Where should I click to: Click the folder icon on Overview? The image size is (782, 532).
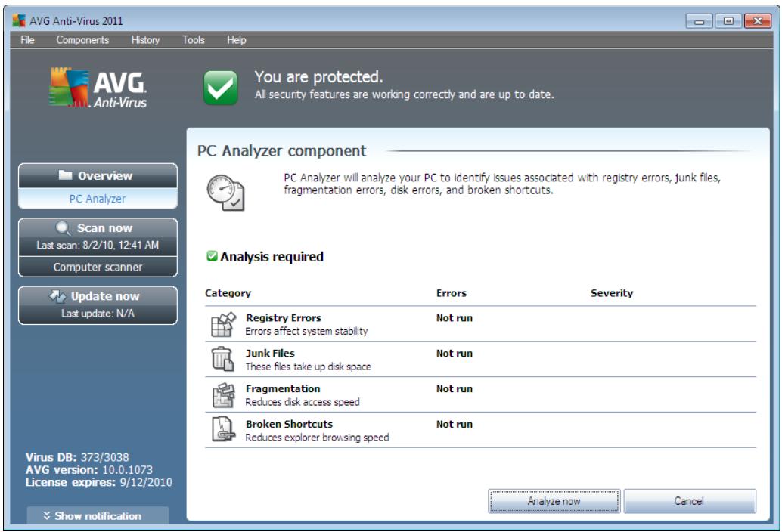[65, 175]
